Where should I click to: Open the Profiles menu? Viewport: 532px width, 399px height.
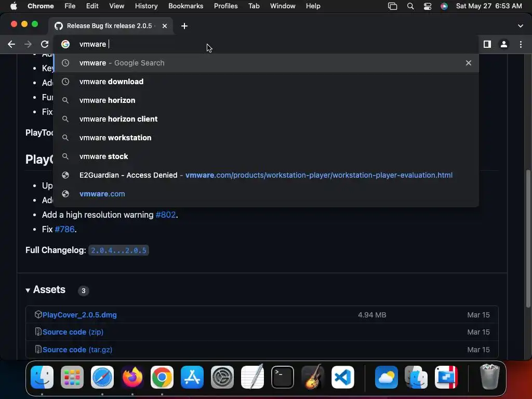coord(225,6)
